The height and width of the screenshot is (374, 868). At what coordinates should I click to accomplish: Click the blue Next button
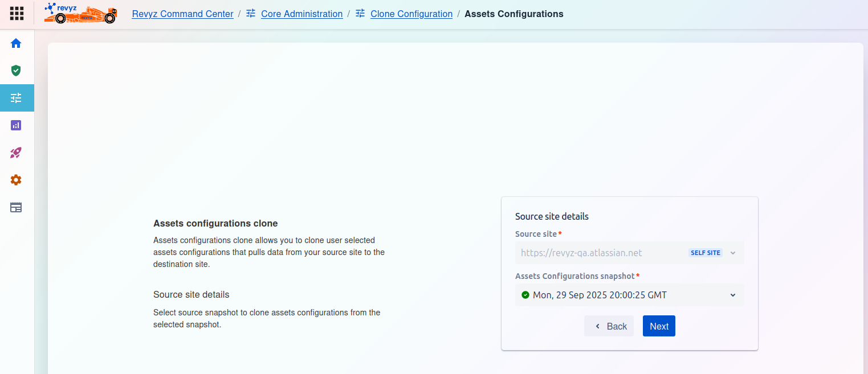point(658,326)
